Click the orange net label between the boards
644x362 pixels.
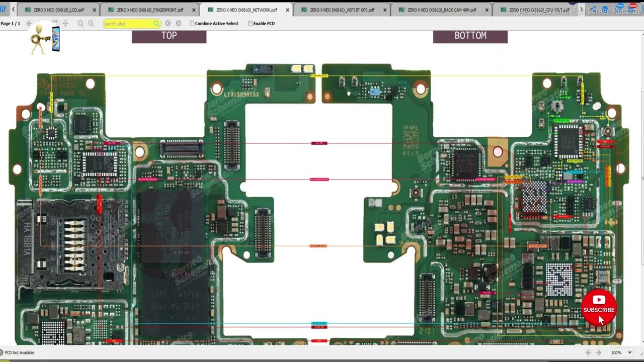[x=319, y=246]
